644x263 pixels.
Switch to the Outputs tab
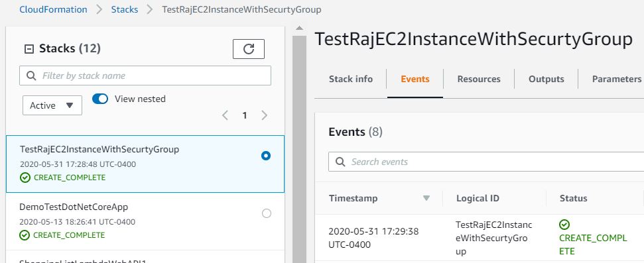(547, 79)
